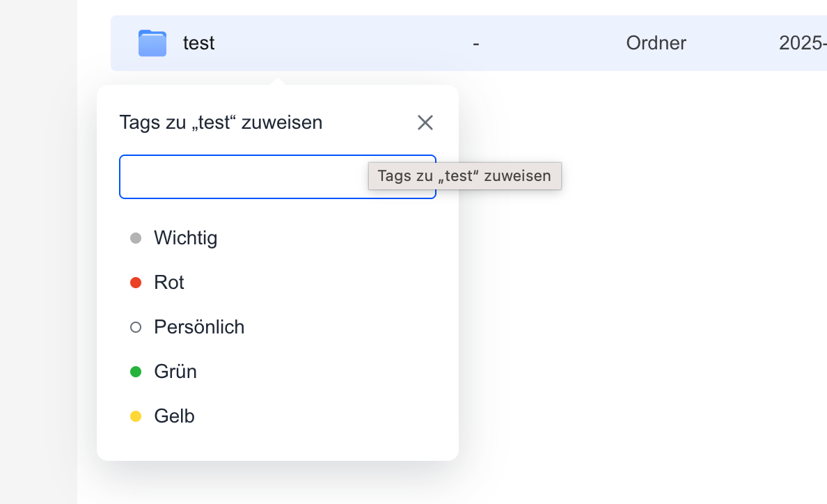This screenshot has height=504, width=827.
Task: Assign the Rot tag
Action: [169, 283]
